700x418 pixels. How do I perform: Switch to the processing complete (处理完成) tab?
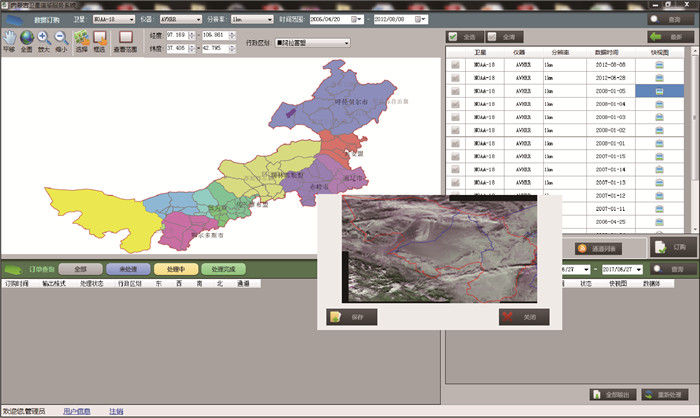[224, 269]
